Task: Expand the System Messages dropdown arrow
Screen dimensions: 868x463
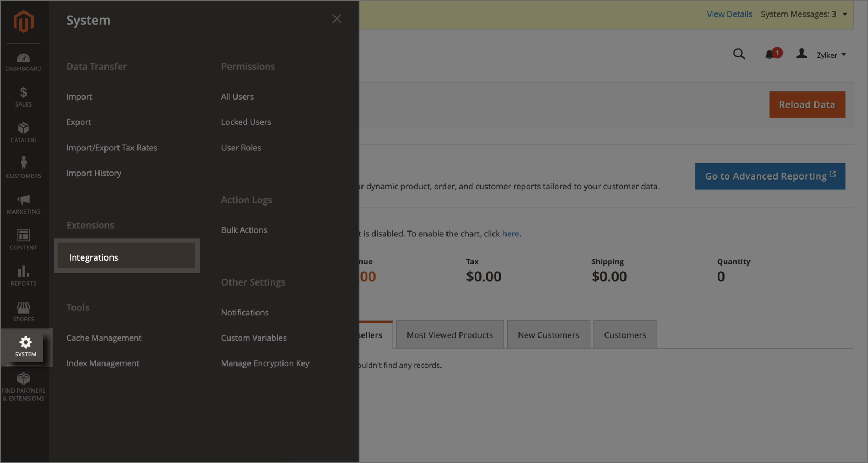Action: [x=845, y=15]
